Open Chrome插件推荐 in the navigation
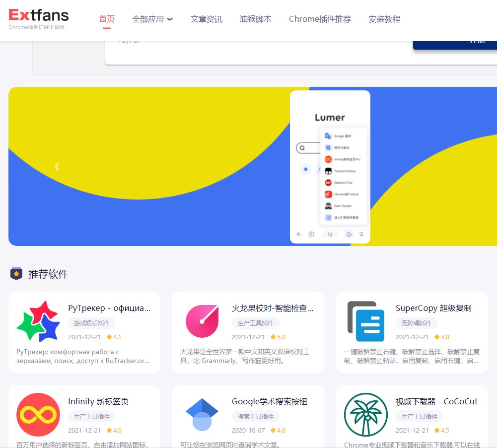Viewport: 497px width, 448px height. pyautogui.click(x=320, y=19)
